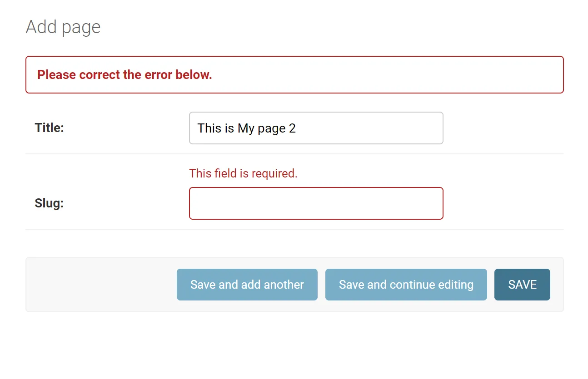Click the word "below." in error banner
Screen dimensions: 588x379
(194, 75)
